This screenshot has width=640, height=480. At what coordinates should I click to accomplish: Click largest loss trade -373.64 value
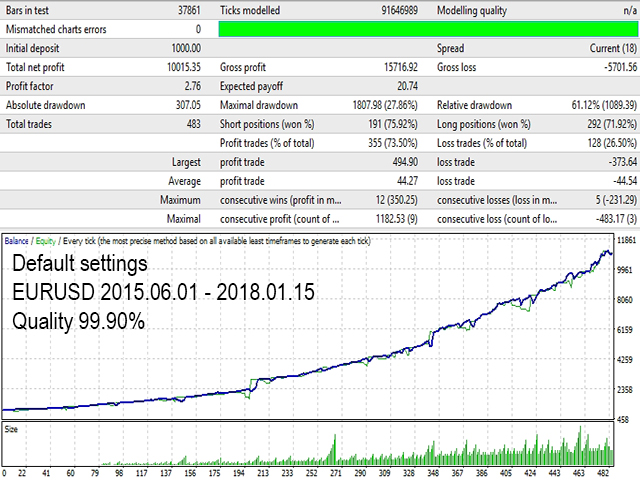623,162
